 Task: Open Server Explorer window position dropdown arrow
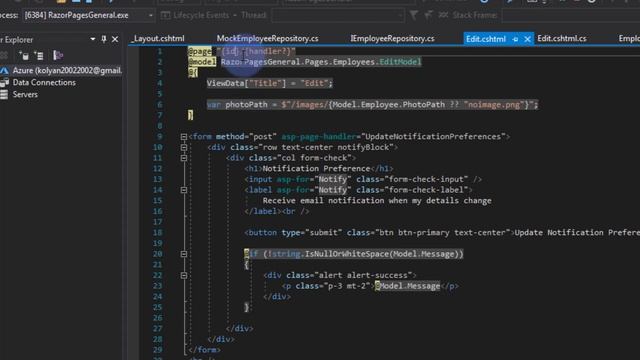pyautogui.click(x=93, y=39)
